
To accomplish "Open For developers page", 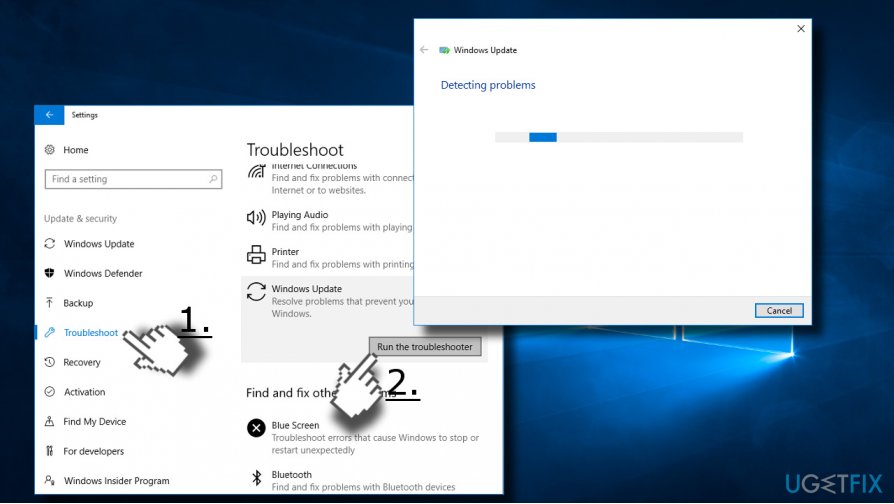I will tap(94, 452).
